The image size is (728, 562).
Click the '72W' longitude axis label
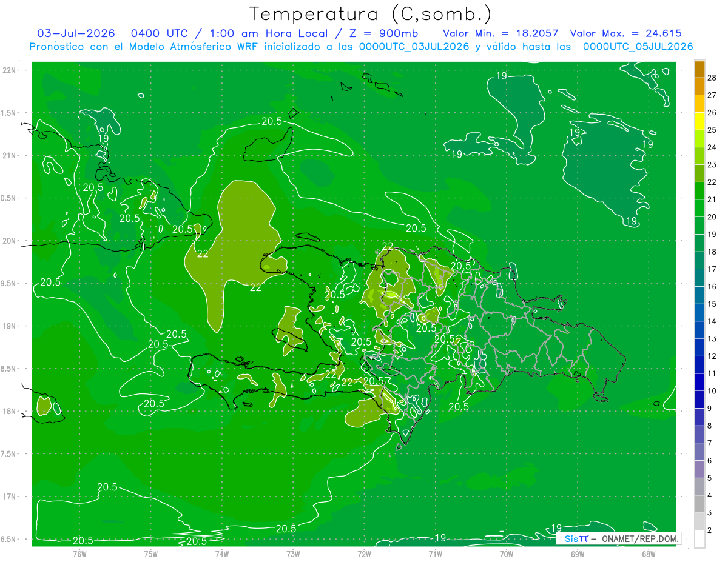pyautogui.click(x=363, y=554)
